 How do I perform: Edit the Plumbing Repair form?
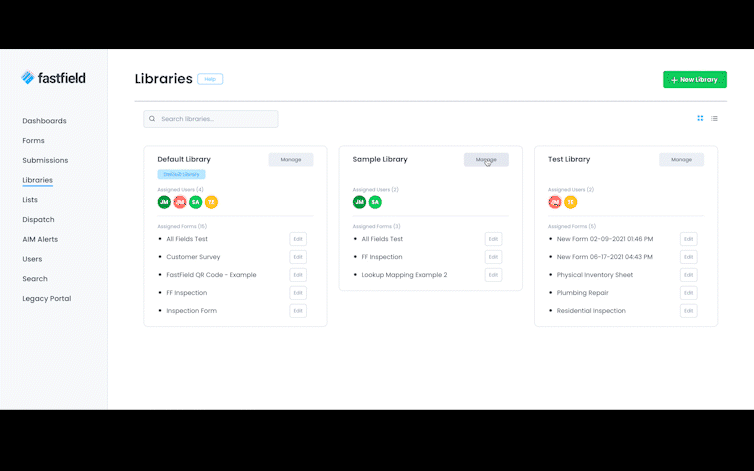[x=688, y=293]
